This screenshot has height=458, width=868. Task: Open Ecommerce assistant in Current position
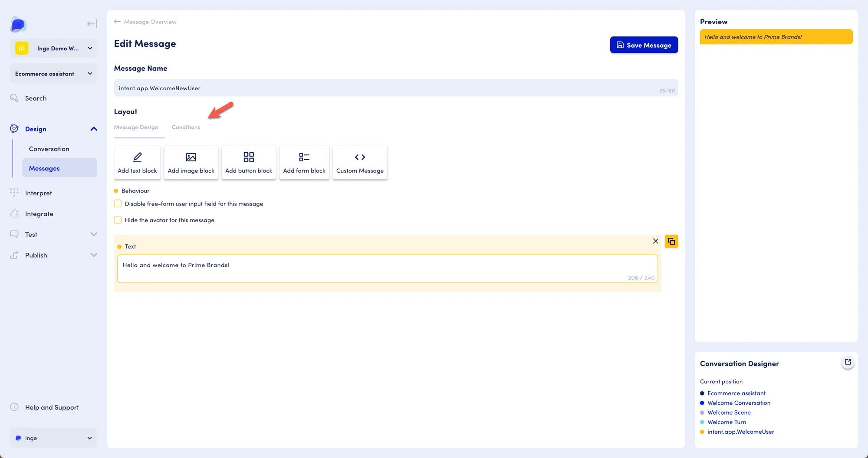coord(736,393)
